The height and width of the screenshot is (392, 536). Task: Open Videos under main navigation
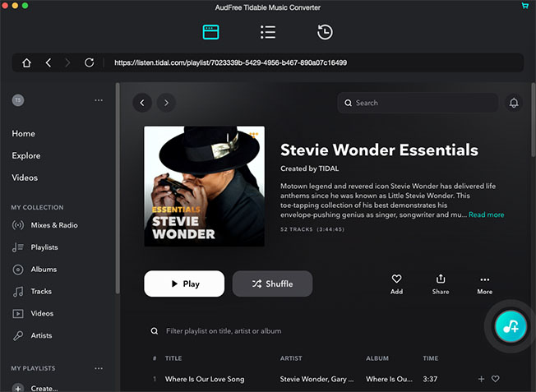(x=25, y=178)
